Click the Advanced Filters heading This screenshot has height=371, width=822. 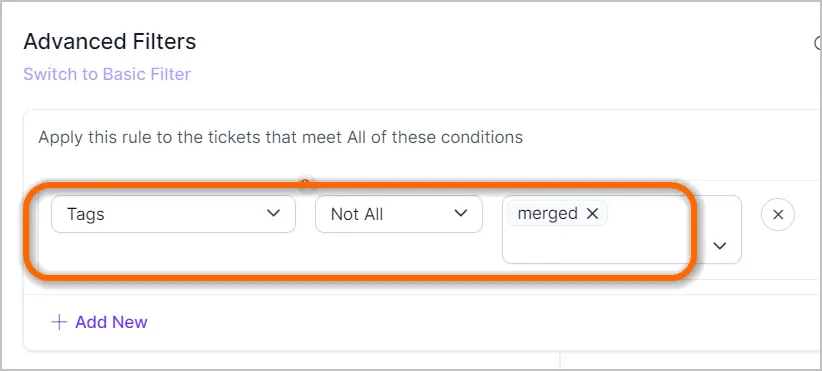[x=110, y=41]
